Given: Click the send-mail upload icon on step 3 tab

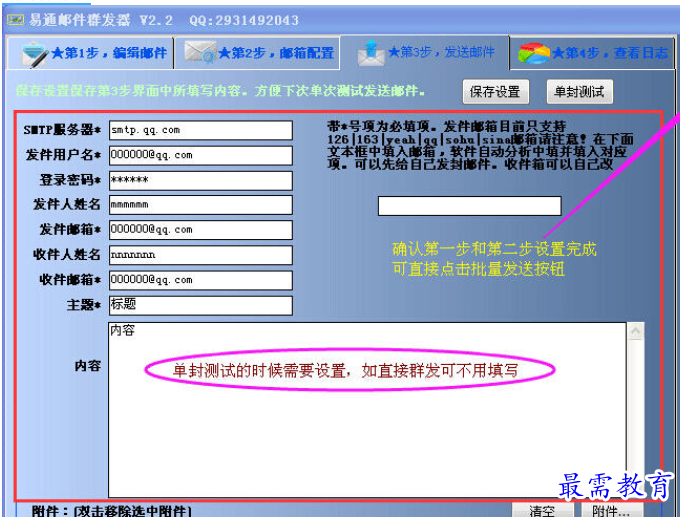Looking at the screenshot, I should click(x=371, y=53).
